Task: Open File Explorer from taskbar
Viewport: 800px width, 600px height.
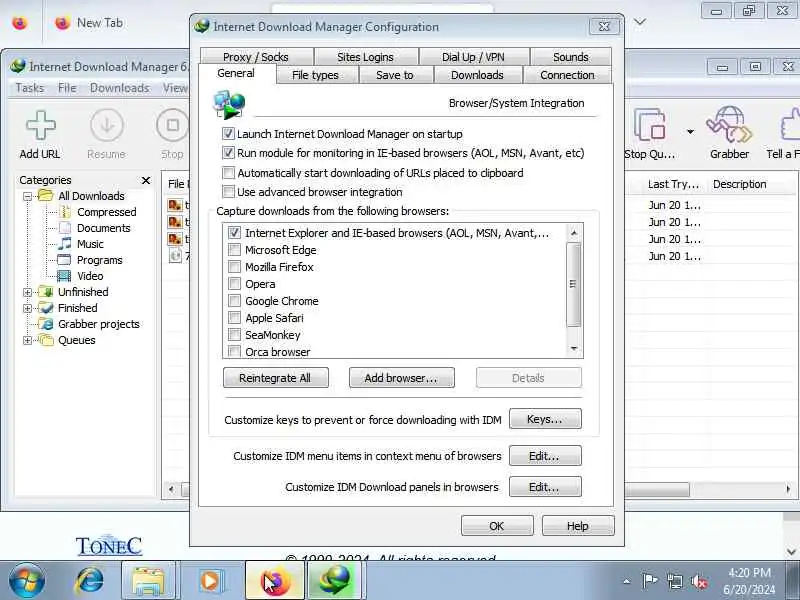Action: (148, 581)
